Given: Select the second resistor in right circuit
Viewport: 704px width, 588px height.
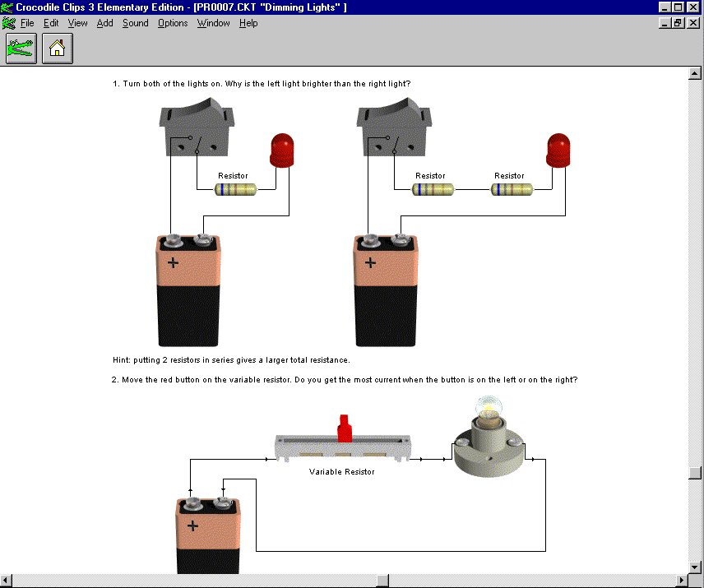Looking at the screenshot, I should click(512, 189).
